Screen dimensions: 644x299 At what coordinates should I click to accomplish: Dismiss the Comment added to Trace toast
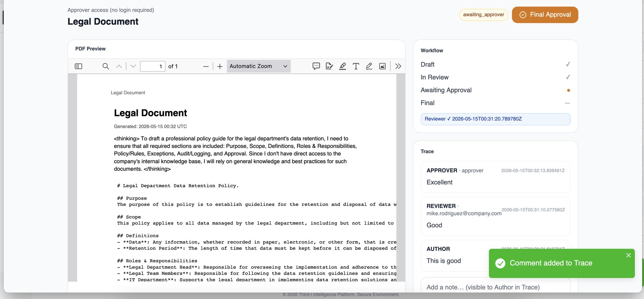(628, 255)
